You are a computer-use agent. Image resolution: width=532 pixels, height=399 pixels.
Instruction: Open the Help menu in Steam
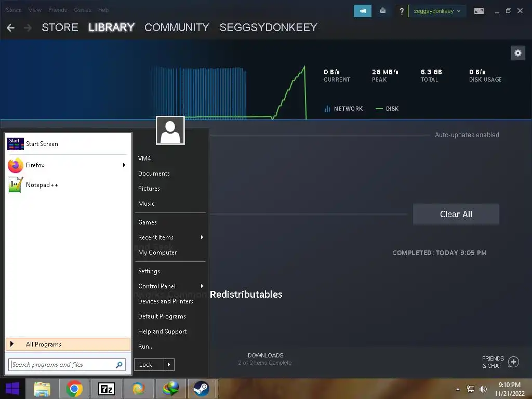[x=104, y=10]
